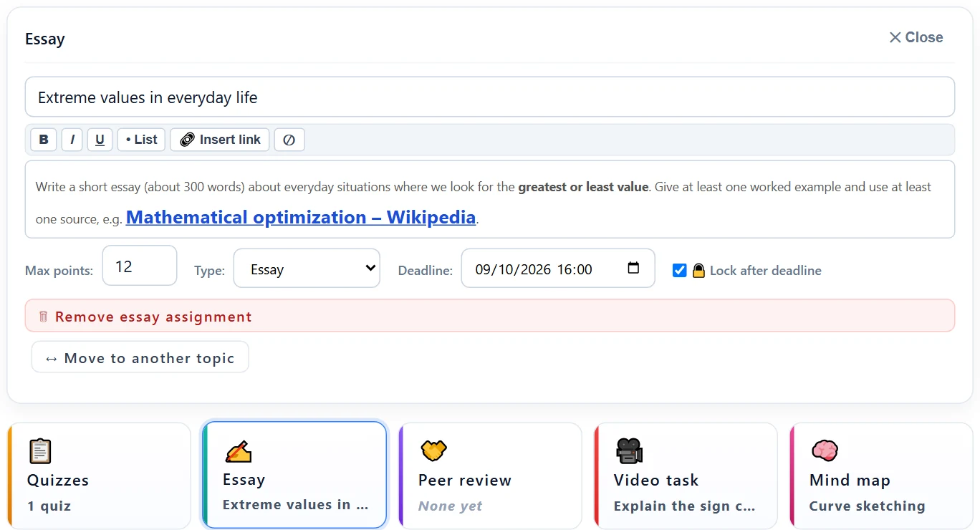Click the '1 quiz' text

tap(49, 506)
